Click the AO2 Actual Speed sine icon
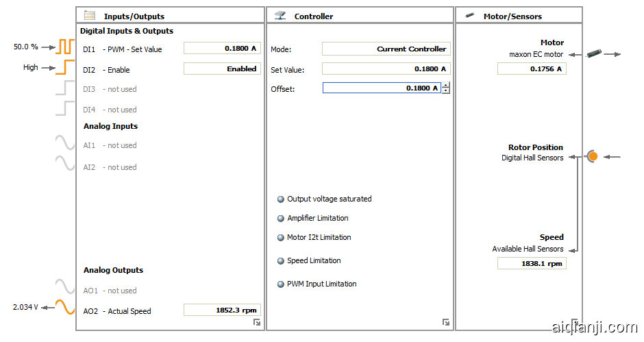The image size is (644, 342). (65, 307)
